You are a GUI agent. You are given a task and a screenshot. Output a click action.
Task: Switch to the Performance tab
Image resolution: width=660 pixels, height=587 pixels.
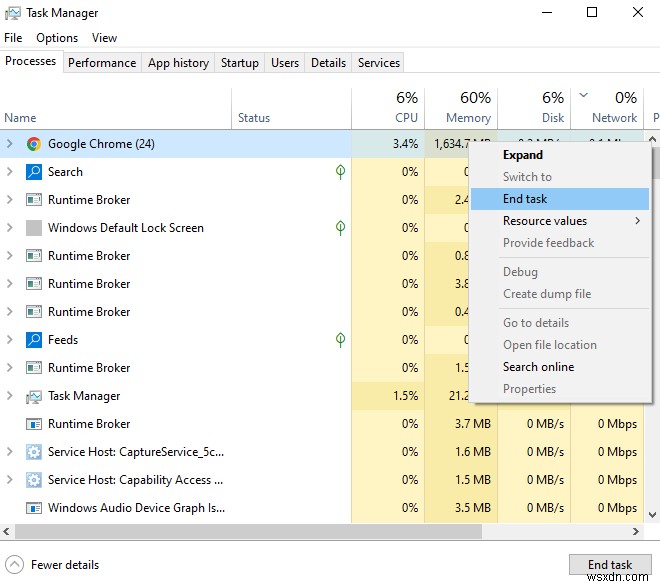(x=102, y=63)
